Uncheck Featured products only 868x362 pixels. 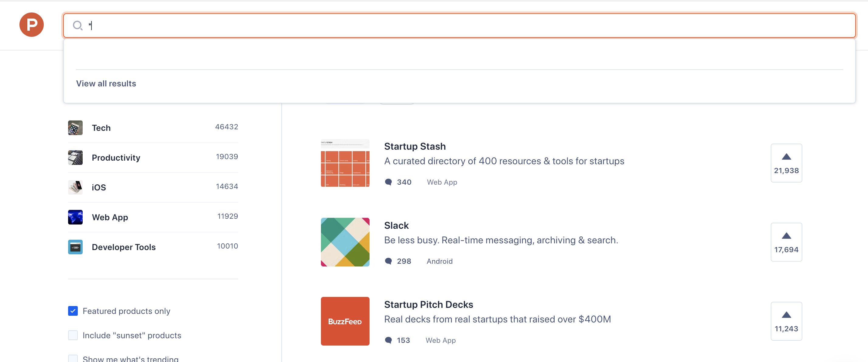pyautogui.click(x=73, y=311)
